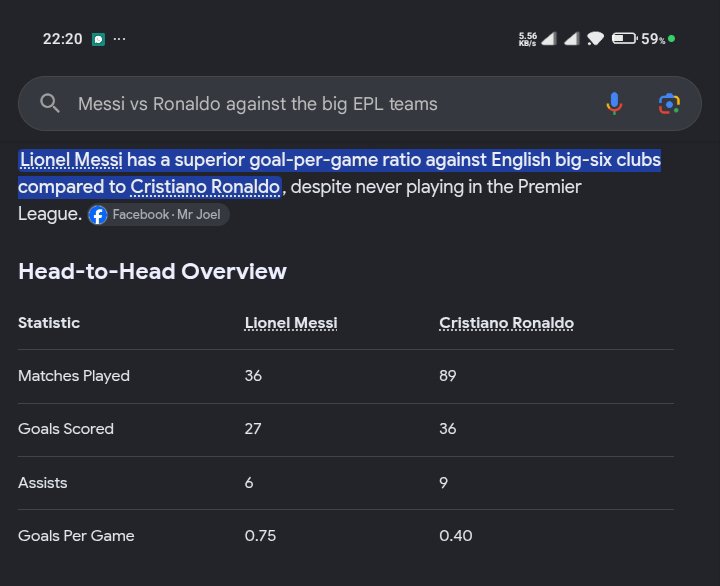Open the Lionel Messi link in the summary

tap(71, 160)
